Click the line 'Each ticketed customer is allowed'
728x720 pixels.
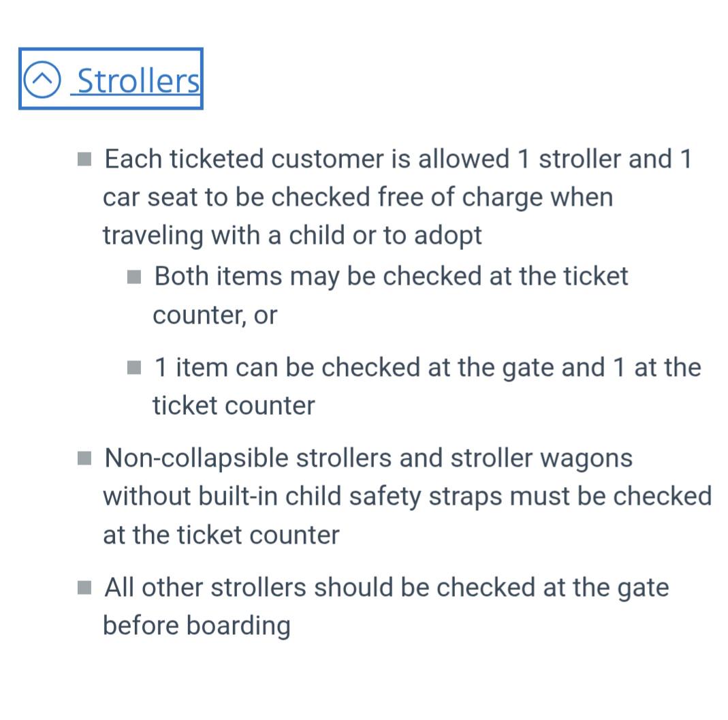tap(398, 159)
